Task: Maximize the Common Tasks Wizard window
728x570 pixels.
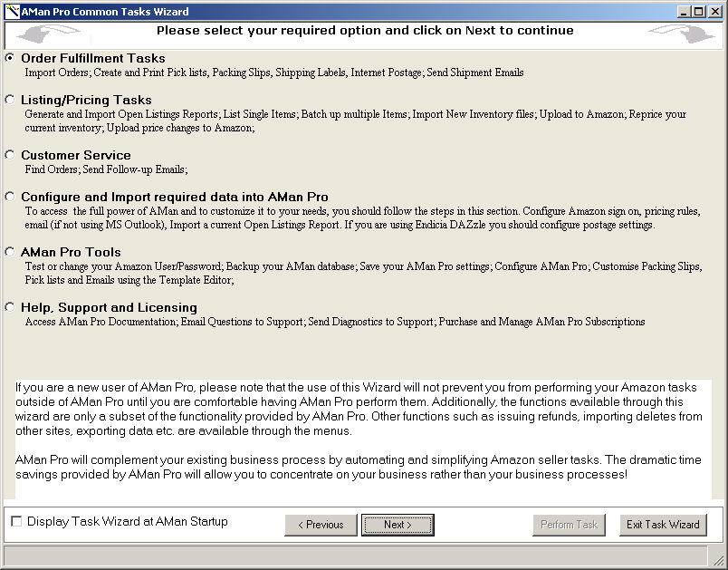Action: 697,12
